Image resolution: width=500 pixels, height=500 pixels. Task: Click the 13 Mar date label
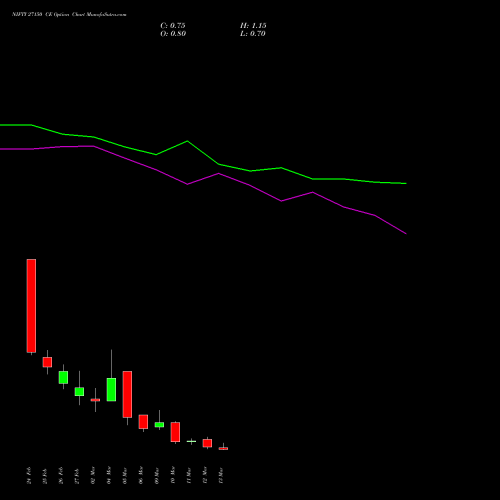tap(221, 475)
